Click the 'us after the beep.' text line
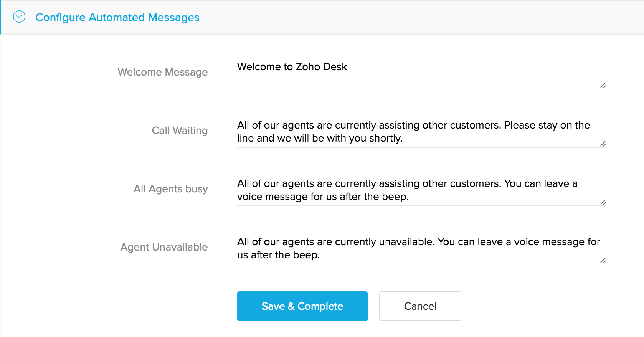This screenshot has width=644, height=337. point(278,255)
